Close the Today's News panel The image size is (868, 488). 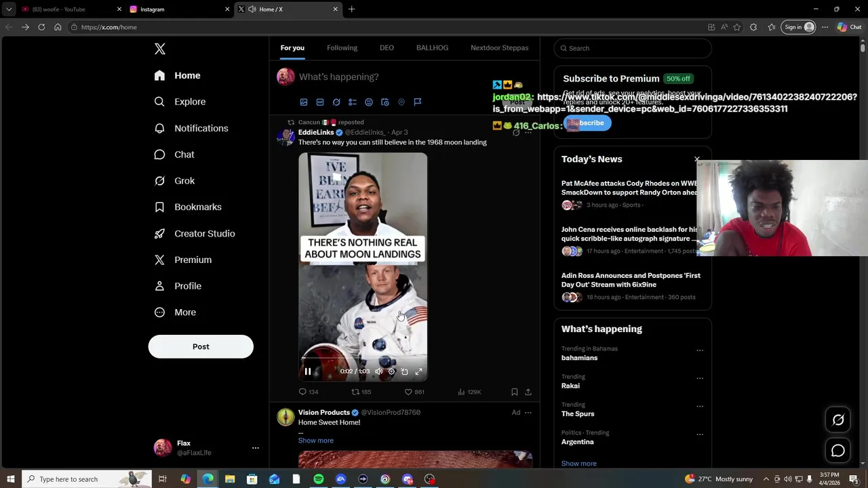coord(696,159)
